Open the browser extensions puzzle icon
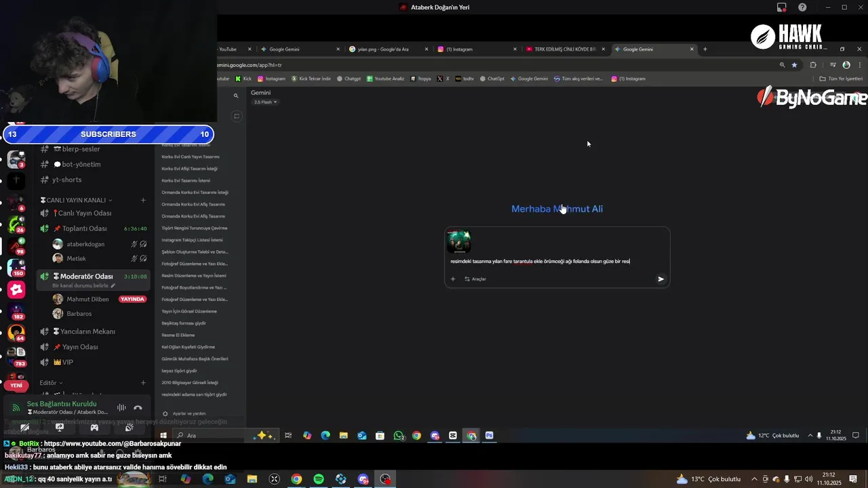 pos(813,65)
